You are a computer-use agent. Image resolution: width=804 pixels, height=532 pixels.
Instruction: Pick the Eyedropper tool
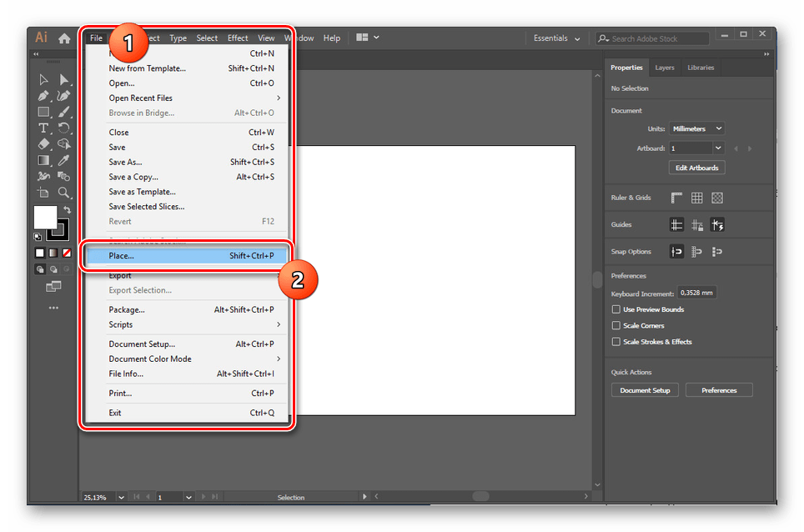[63, 160]
